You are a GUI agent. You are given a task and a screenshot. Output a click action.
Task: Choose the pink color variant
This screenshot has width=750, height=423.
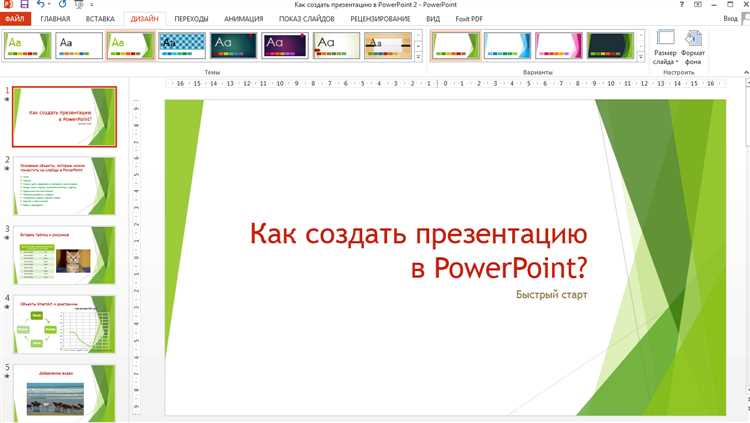tap(559, 45)
